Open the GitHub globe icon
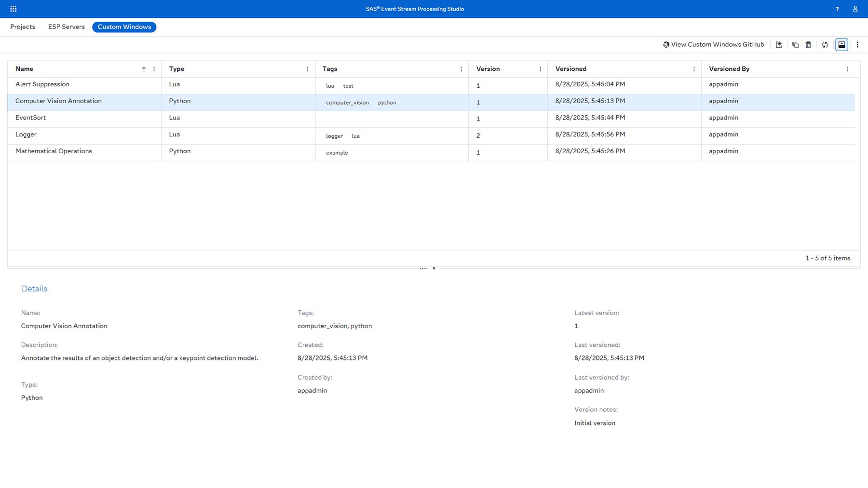The width and height of the screenshot is (868, 488). (x=665, y=44)
